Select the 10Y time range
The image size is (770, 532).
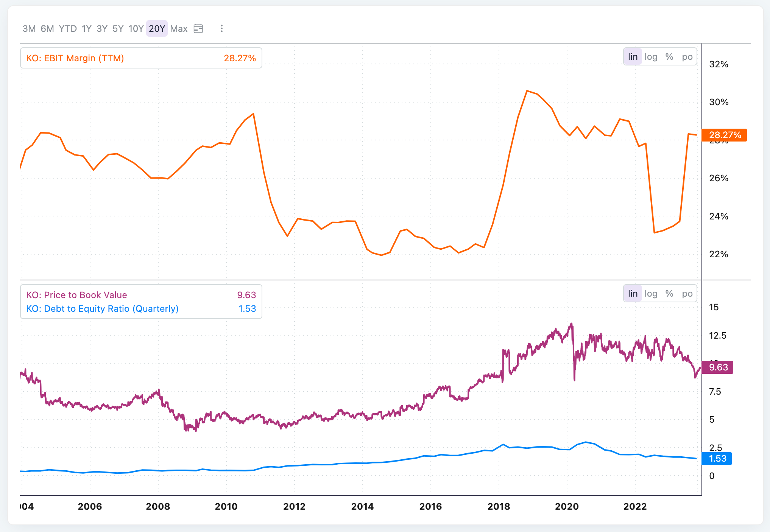click(x=136, y=29)
